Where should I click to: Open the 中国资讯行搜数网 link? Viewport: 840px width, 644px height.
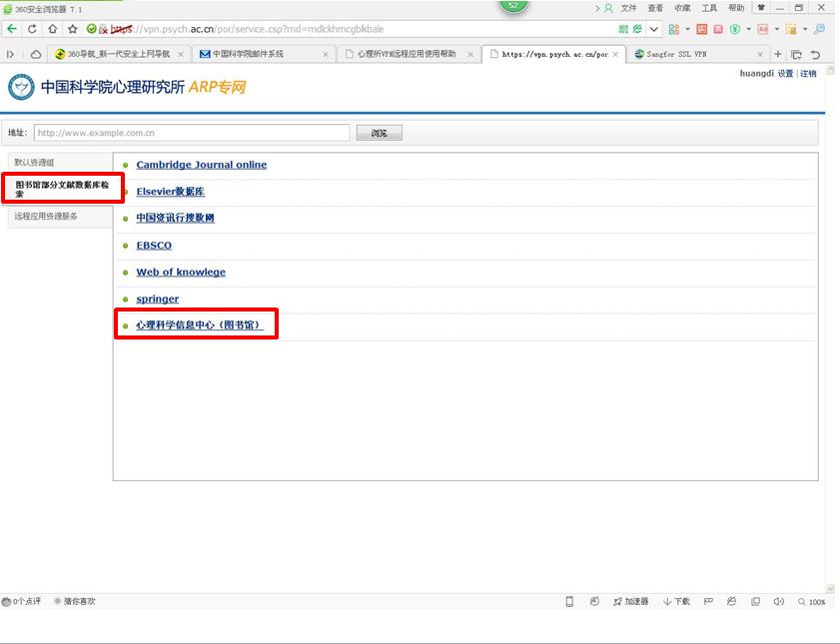pyautogui.click(x=175, y=218)
